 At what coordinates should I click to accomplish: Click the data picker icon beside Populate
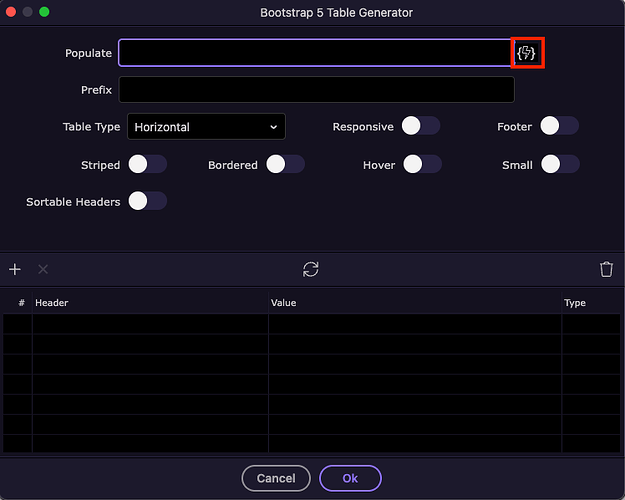pyautogui.click(x=526, y=52)
